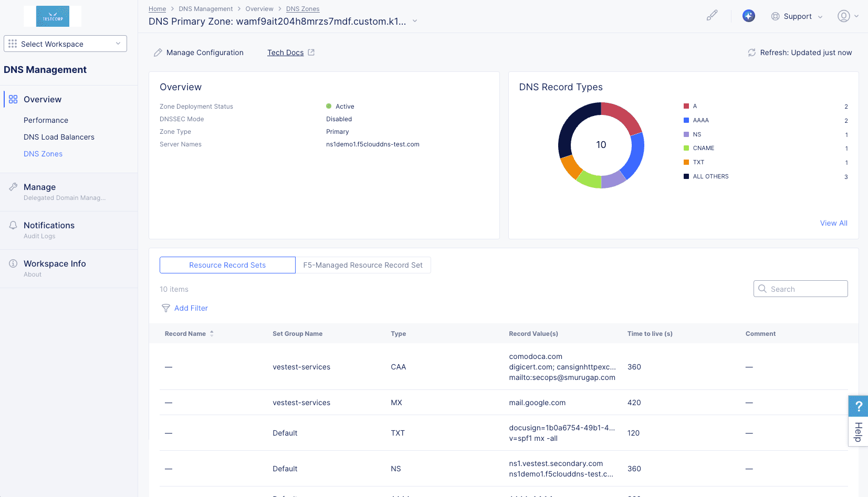Screen dimensions: 868x497
Task: Select the Resource Record Sets tab
Action: coord(227,265)
